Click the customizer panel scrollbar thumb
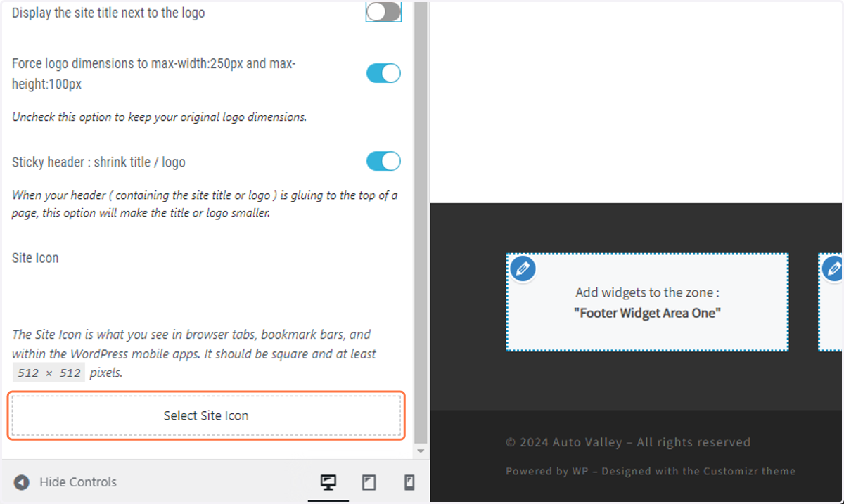The height and width of the screenshot is (504, 844). coord(420,221)
